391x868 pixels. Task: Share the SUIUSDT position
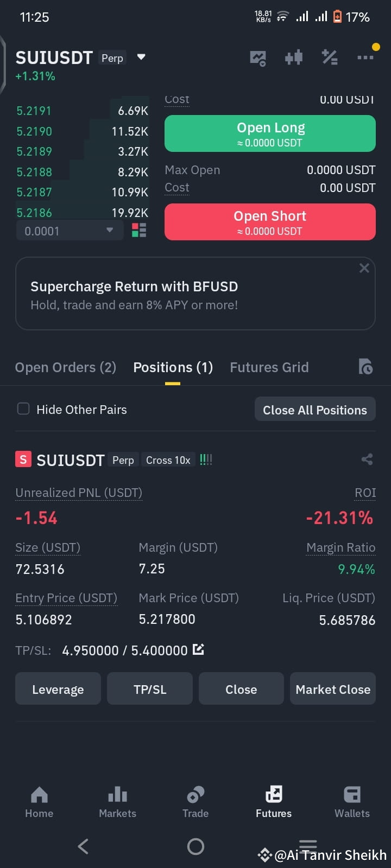tap(367, 459)
